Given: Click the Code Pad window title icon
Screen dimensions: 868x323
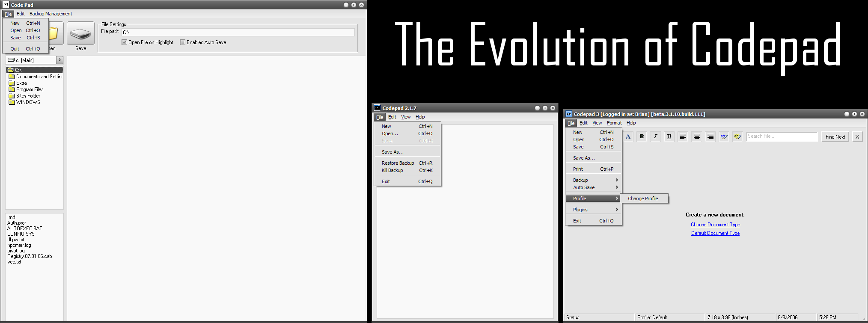Looking at the screenshot, I should coord(6,5).
